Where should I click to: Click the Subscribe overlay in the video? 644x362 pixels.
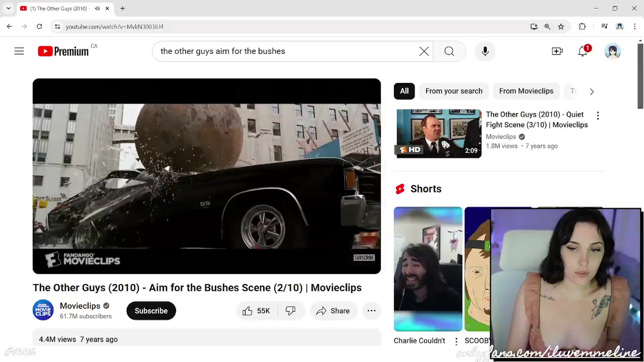pos(364,257)
